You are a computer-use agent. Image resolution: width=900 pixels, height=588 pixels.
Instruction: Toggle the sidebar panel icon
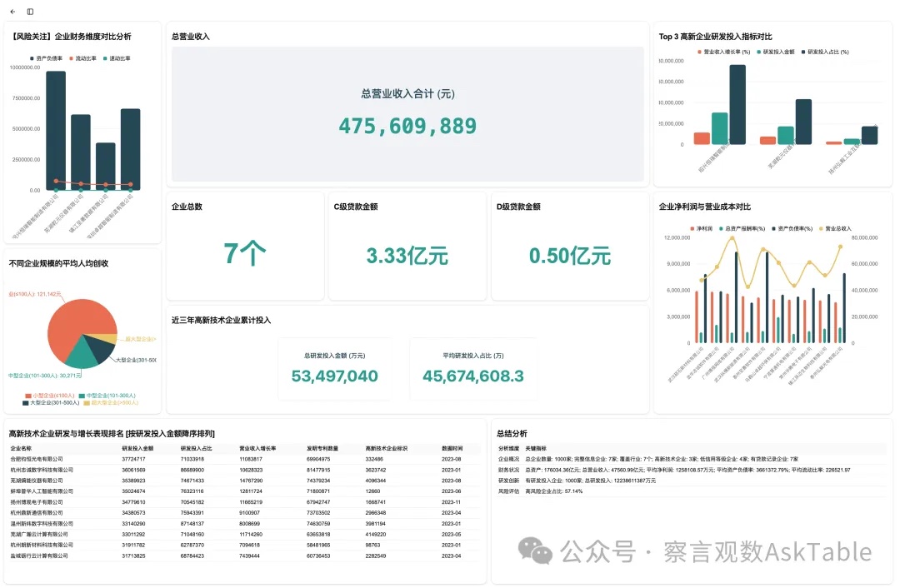click(31, 12)
